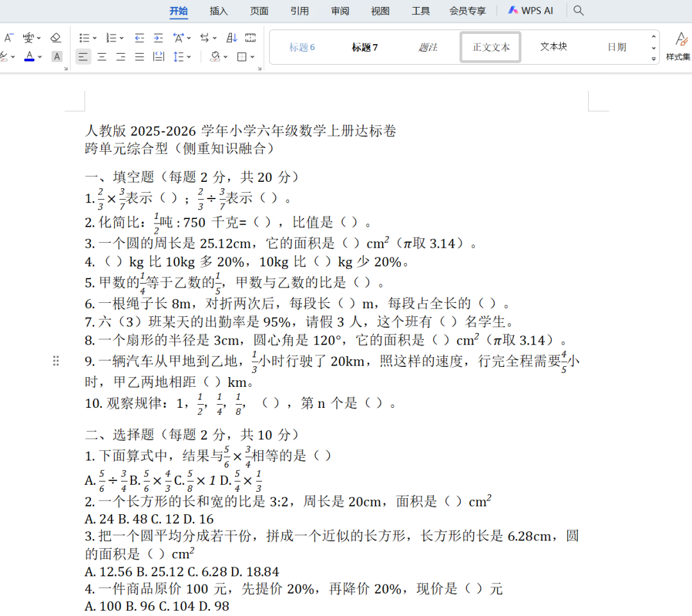This screenshot has height=616, width=692.
Task: Open the 样式集 style set icon
Action: click(x=678, y=47)
